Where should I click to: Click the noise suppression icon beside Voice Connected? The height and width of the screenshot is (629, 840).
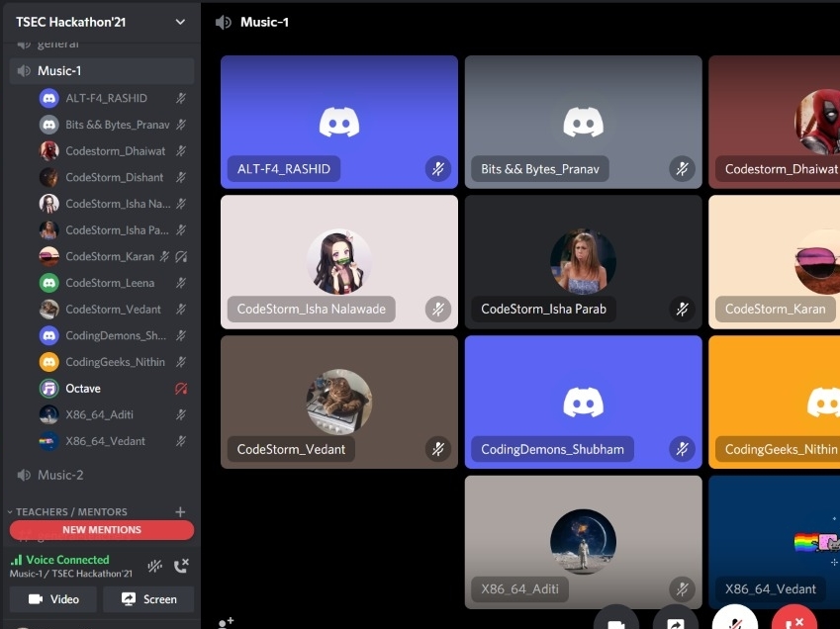click(155, 566)
